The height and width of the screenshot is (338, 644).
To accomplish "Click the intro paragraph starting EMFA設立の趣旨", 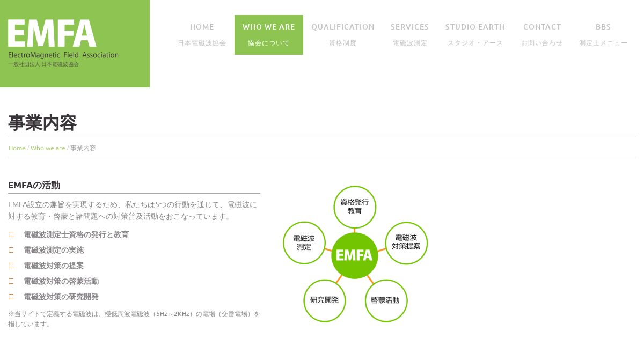I will pos(133,210).
